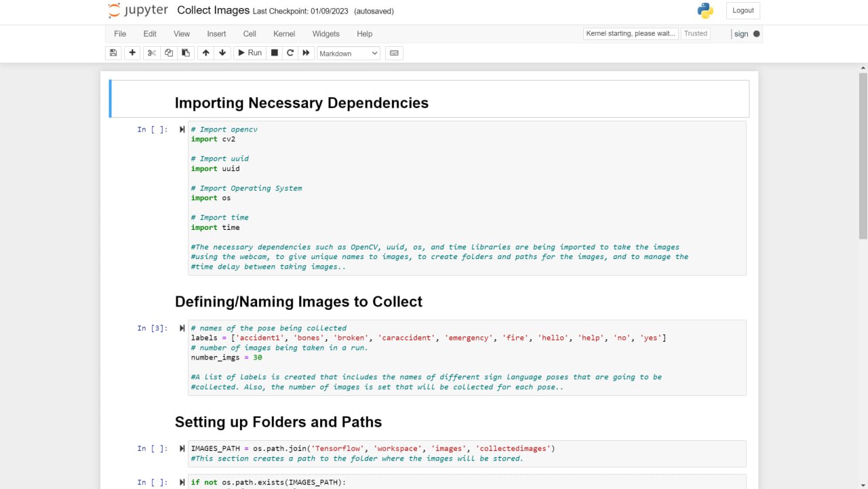The height and width of the screenshot is (489, 868).
Task: Click the 'import time' code line
Action: (x=215, y=228)
